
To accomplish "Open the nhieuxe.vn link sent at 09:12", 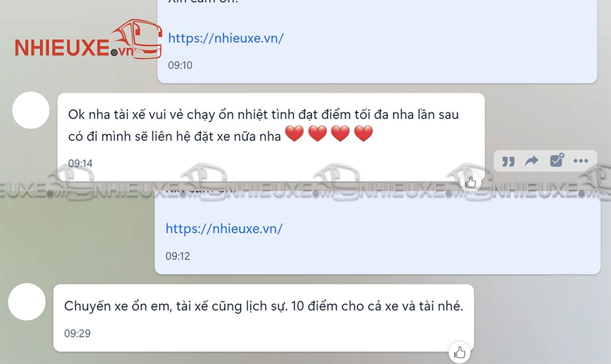I will 224,228.
